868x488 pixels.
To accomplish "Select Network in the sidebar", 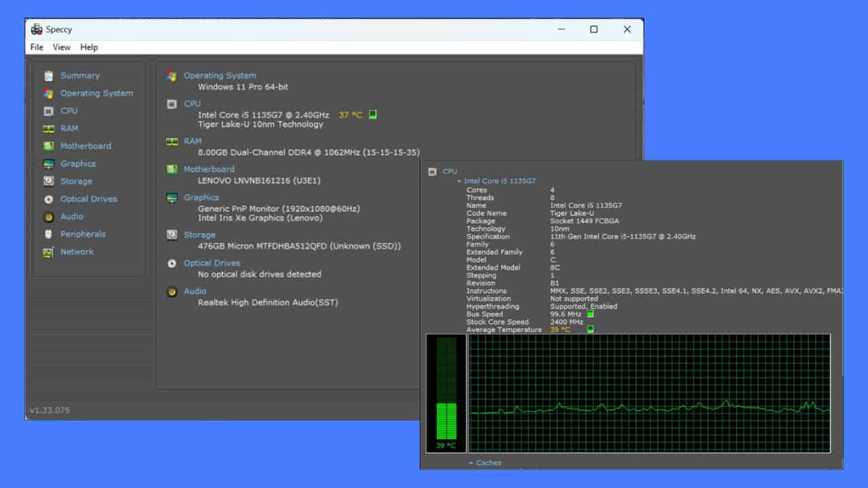I will [x=77, y=252].
